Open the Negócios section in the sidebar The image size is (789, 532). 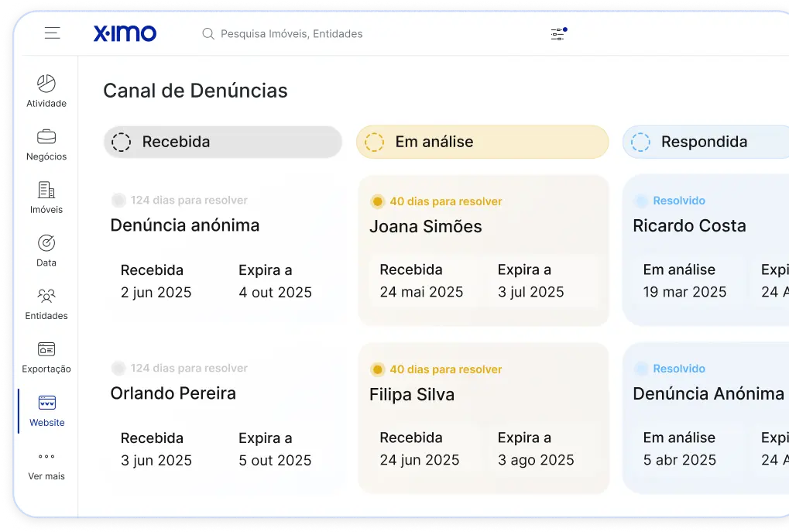click(46, 144)
